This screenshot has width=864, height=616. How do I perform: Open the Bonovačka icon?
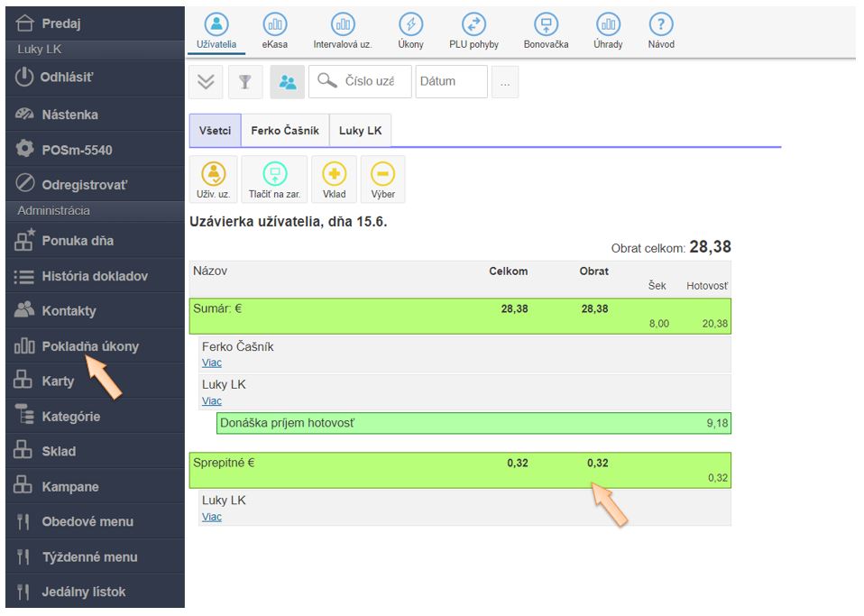(x=546, y=26)
